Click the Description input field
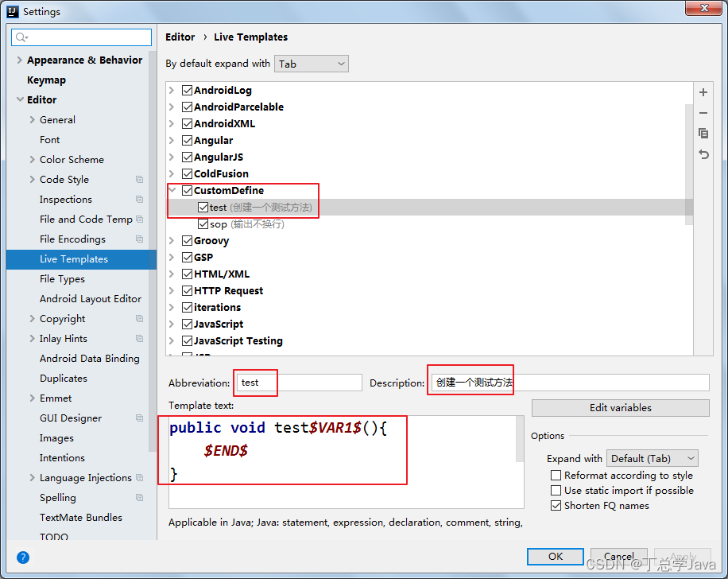 [570, 383]
